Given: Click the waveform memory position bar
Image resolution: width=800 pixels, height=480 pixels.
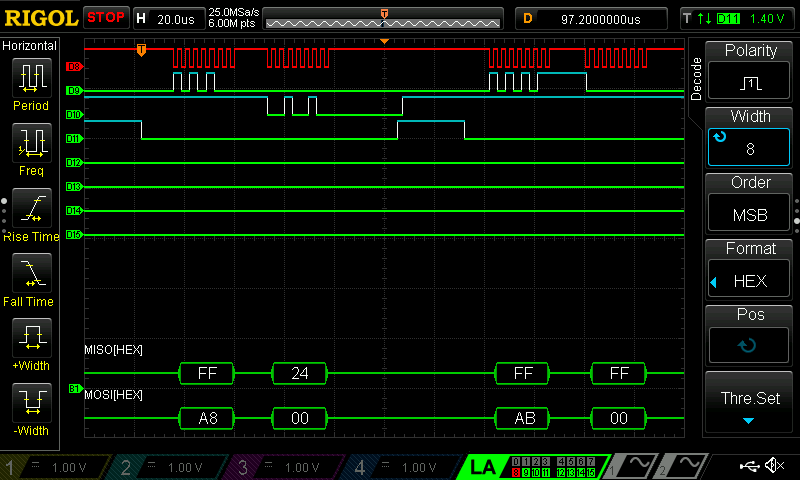Looking at the screenshot, I should click(383, 19).
